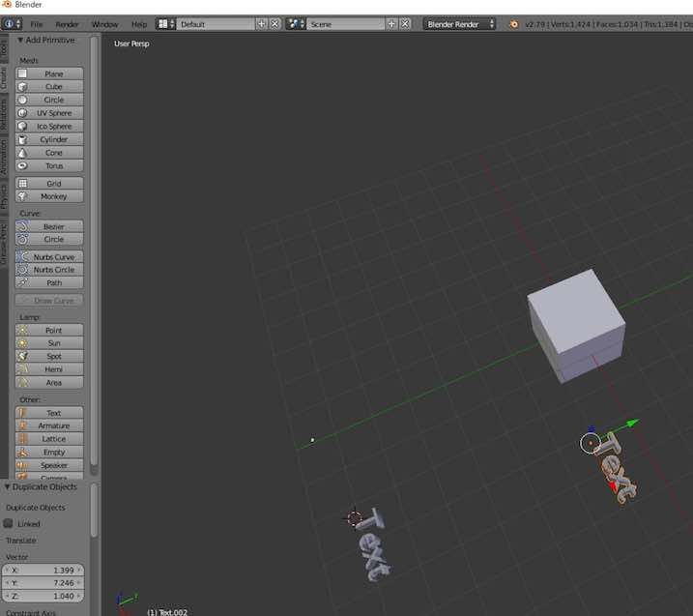Add an Empty object
This screenshot has height=616, width=693.
(x=49, y=453)
